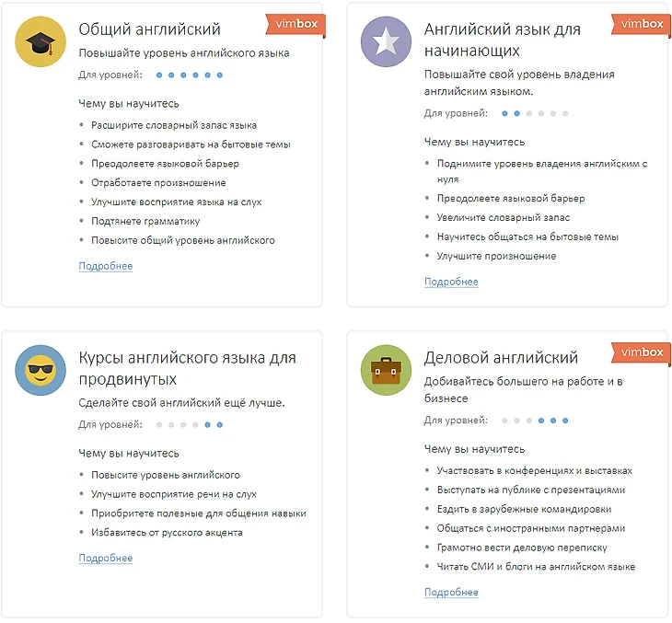Click the star icon for beginners course

(x=387, y=41)
